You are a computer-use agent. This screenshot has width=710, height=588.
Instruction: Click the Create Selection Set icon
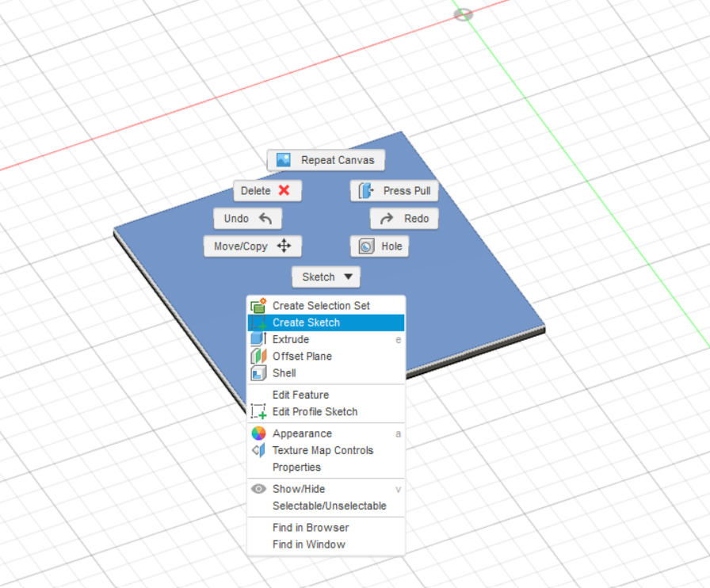click(x=258, y=306)
